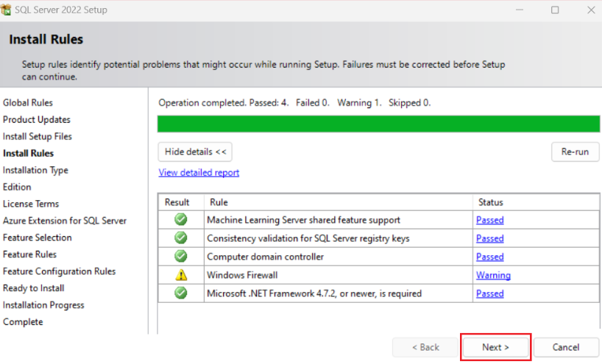The height and width of the screenshot is (364, 602).
Task: Click the Operation completed summary text
Action: 294,103
